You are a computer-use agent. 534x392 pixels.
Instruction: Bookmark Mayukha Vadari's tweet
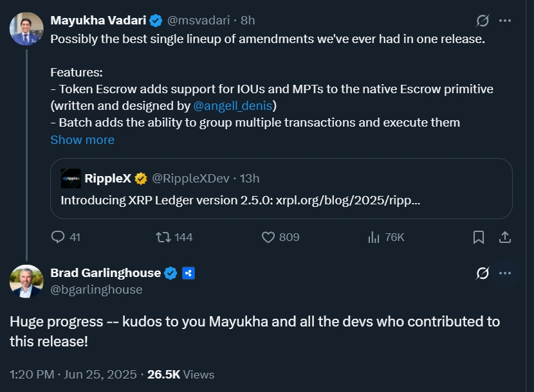479,237
